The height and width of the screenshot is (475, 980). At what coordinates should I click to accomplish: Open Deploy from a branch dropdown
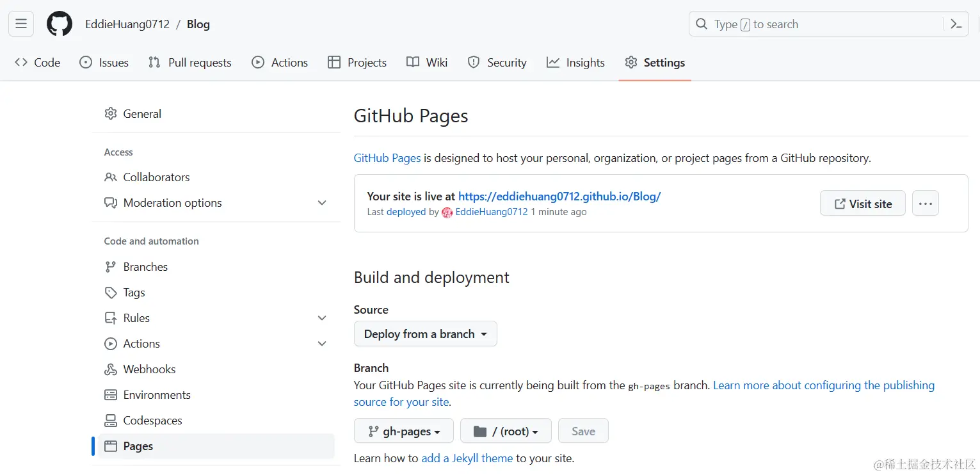pyautogui.click(x=426, y=334)
